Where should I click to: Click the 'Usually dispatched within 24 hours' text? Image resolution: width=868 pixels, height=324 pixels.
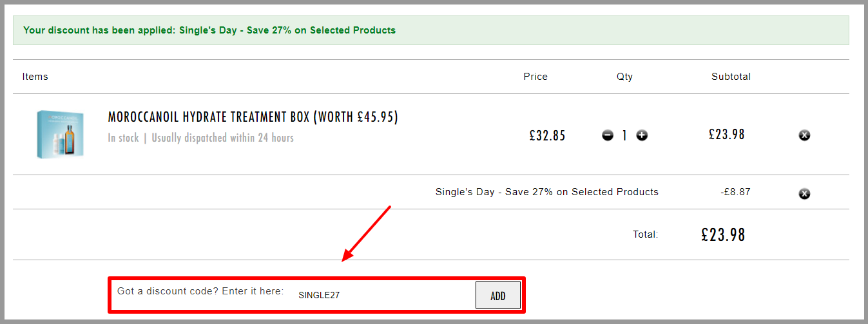tap(222, 138)
